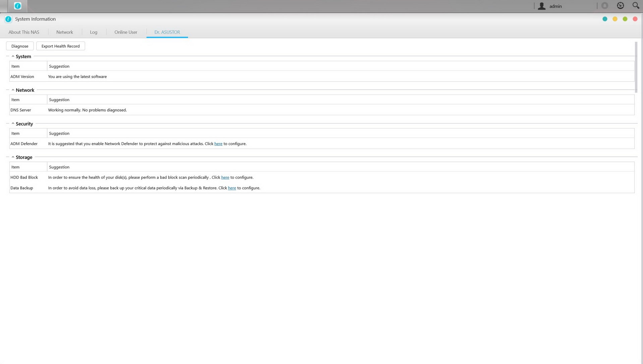Click the Item column header in System table

coord(28,66)
